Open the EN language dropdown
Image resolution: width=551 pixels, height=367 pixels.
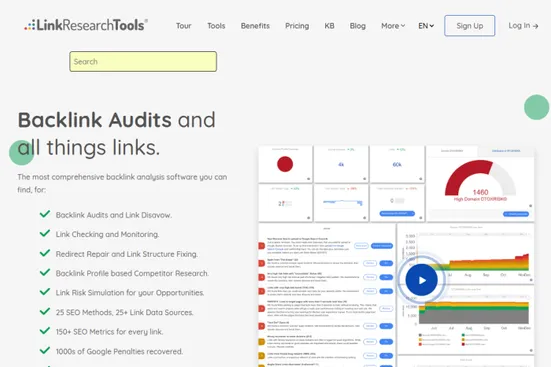[426, 26]
